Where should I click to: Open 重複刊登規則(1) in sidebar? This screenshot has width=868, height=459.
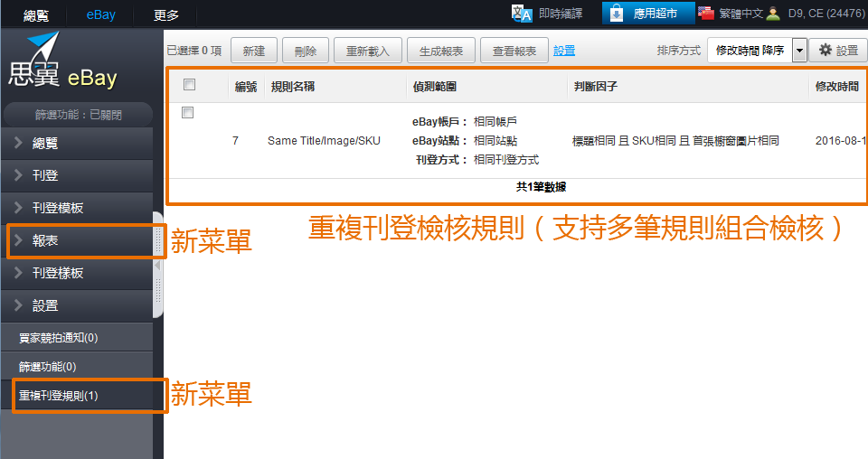pyautogui.click(x=77, y=396)
